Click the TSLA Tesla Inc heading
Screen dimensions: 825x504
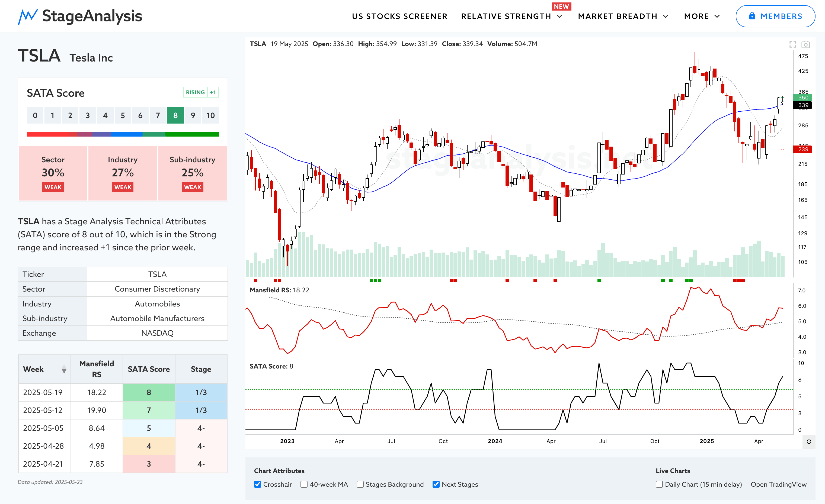coord(65,56)
